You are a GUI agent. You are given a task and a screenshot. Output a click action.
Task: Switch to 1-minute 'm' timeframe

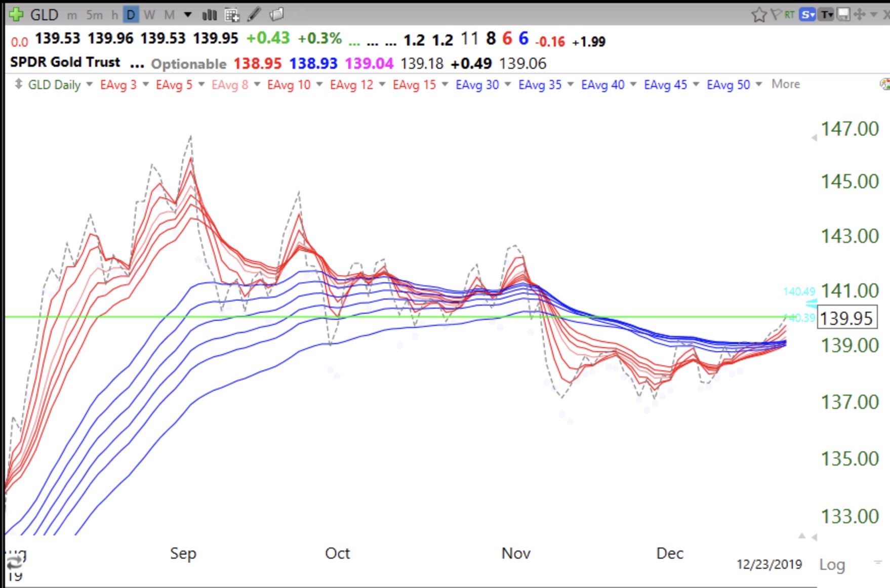click(72, 15)
